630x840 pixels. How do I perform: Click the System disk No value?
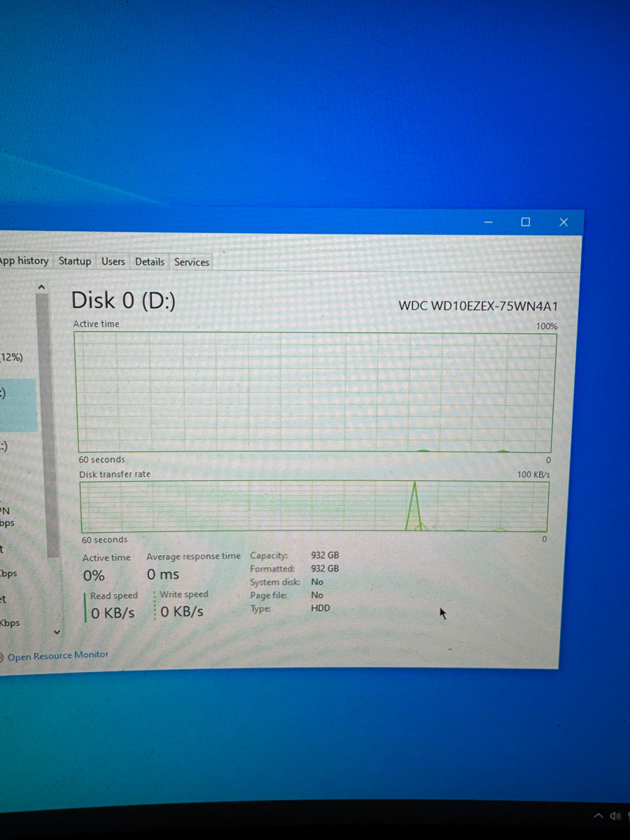pyautogui.click(x=317, y=582)
